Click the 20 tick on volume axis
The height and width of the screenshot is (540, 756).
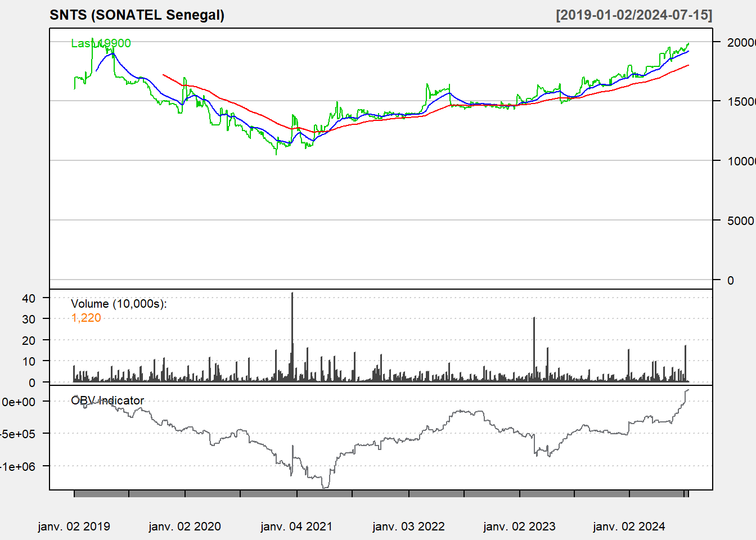pyautogui.click(x=29, y=340)
